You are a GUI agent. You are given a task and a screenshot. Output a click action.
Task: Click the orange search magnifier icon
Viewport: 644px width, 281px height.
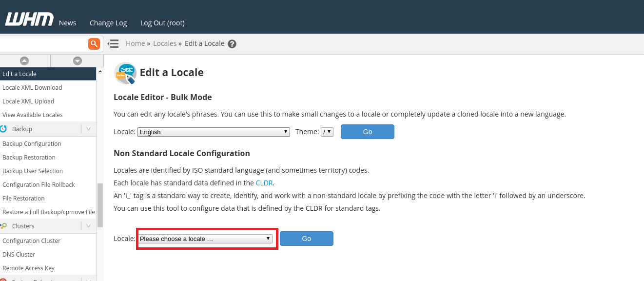(94, 43)
